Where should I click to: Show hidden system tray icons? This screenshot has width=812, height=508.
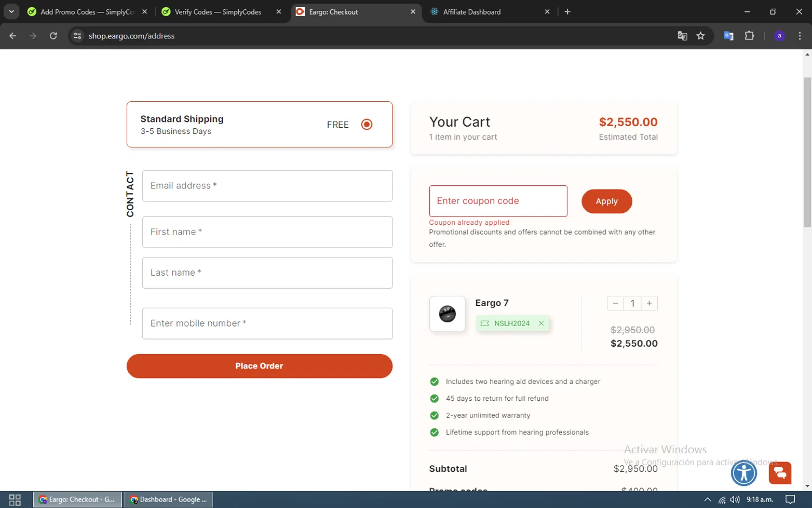click(707, 499)
